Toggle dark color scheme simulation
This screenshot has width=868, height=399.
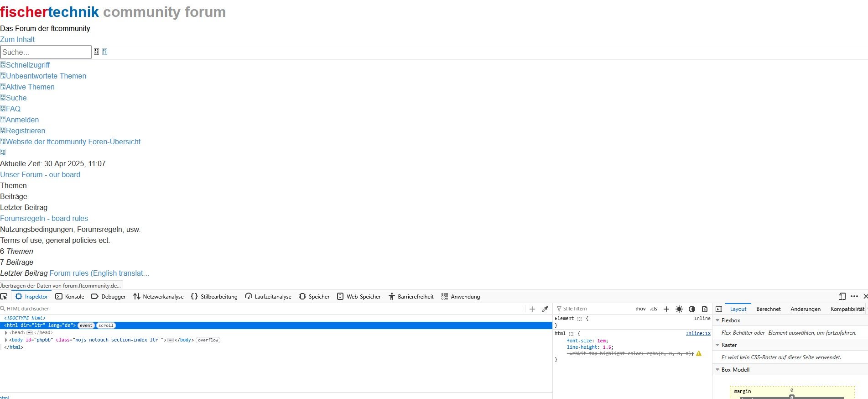pyautogui.click(x=692, y=309)
